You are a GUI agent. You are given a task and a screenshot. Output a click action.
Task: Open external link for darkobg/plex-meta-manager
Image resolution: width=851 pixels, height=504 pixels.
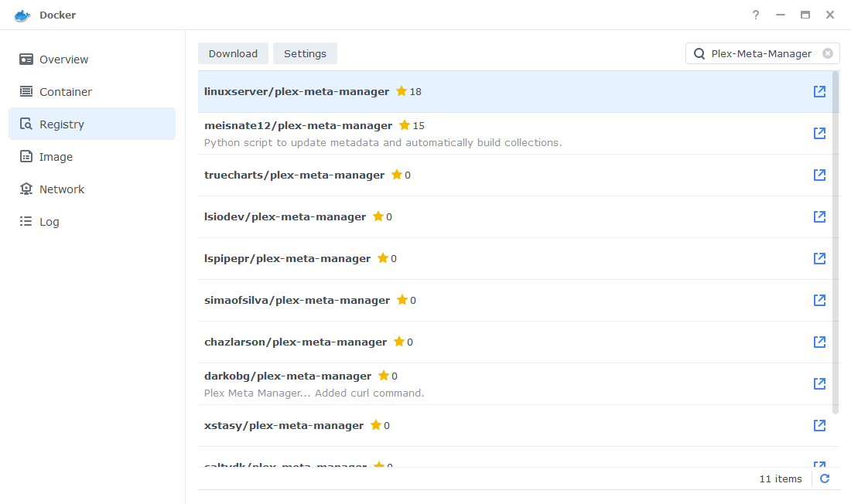819,384
